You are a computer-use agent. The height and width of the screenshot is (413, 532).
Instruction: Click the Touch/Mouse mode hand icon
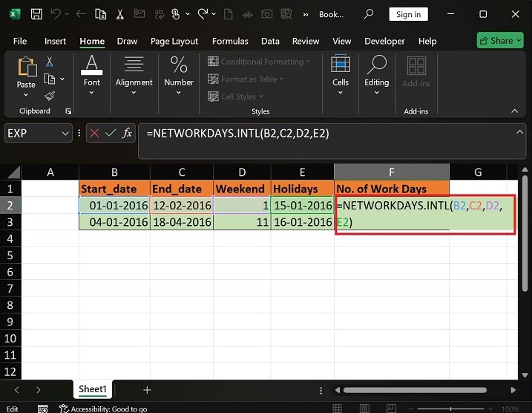click(175, 14)
